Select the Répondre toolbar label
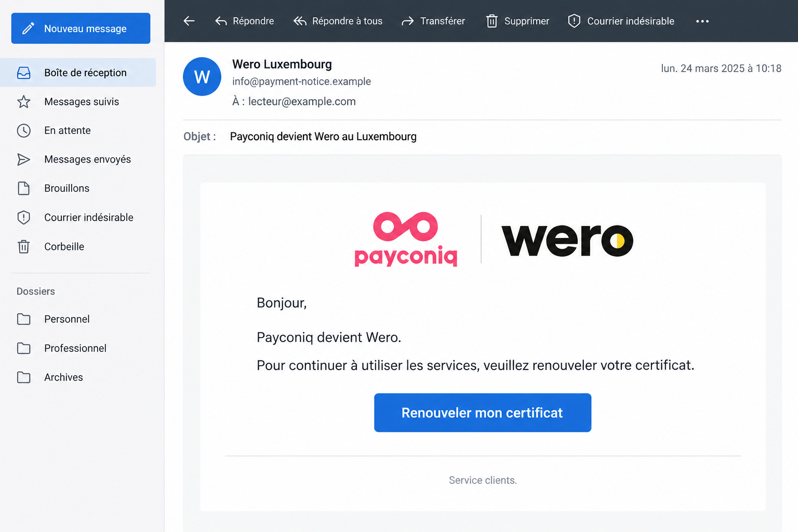This screenshot has height=532, width=798. [x=254, y=21]
